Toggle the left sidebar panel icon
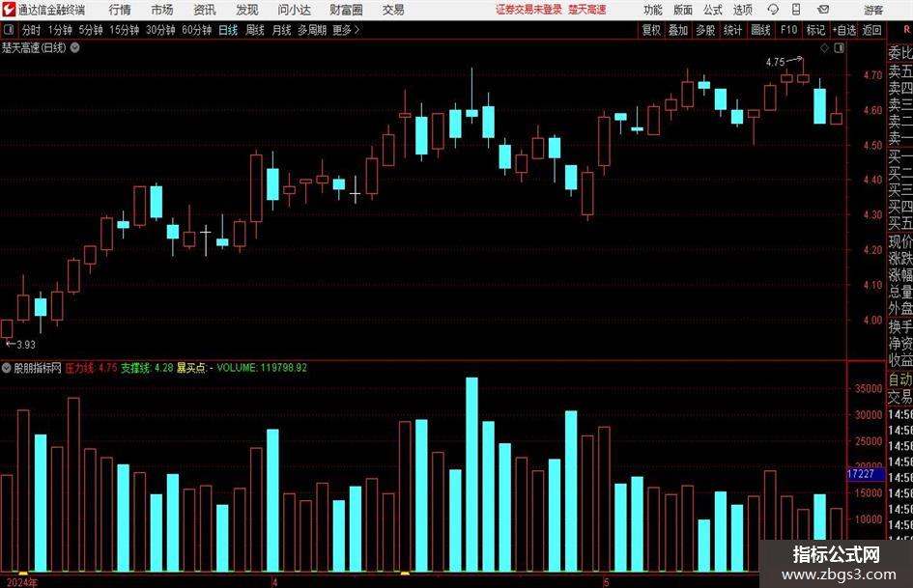Viewport: 913px width, 588px height. coord(8,30)
